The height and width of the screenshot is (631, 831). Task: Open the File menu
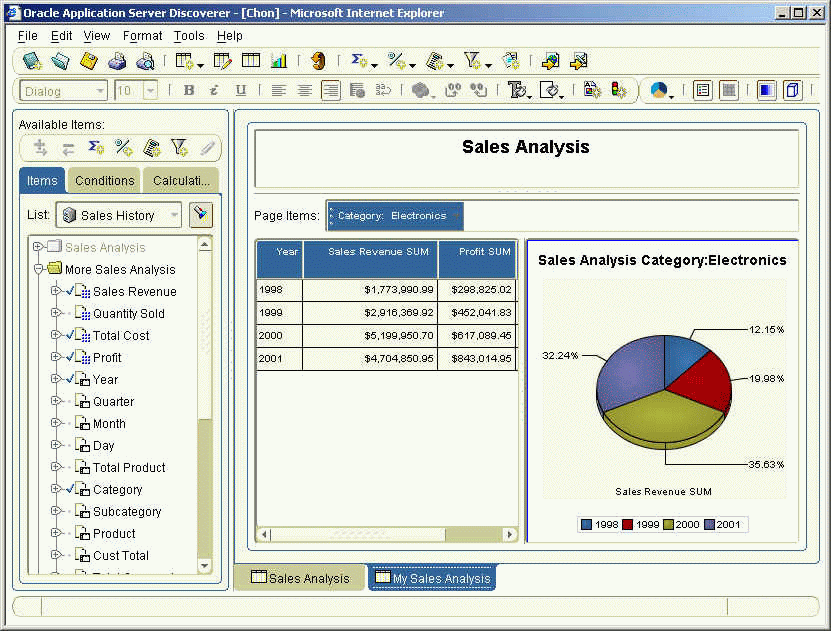pos(27,36)
